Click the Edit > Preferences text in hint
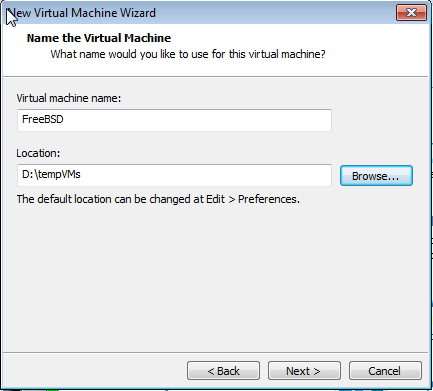The image size is (433, 391). (253, 199)
